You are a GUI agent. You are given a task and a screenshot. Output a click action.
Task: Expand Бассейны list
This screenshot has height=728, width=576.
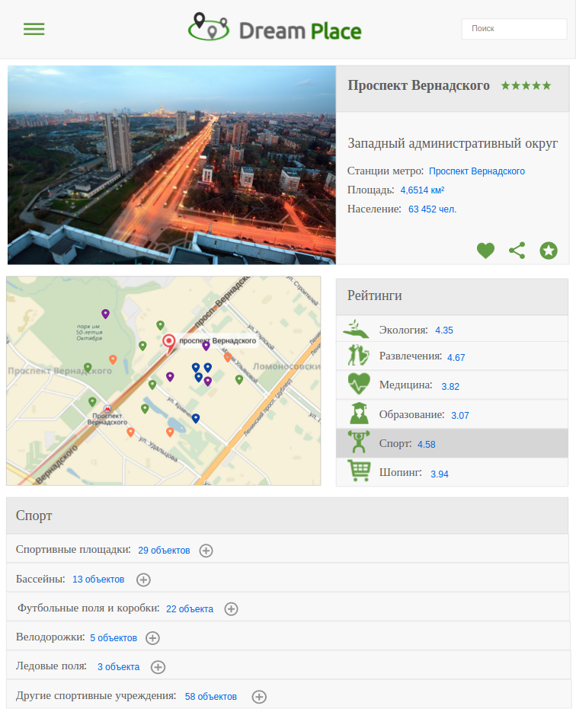click(143, 580)
